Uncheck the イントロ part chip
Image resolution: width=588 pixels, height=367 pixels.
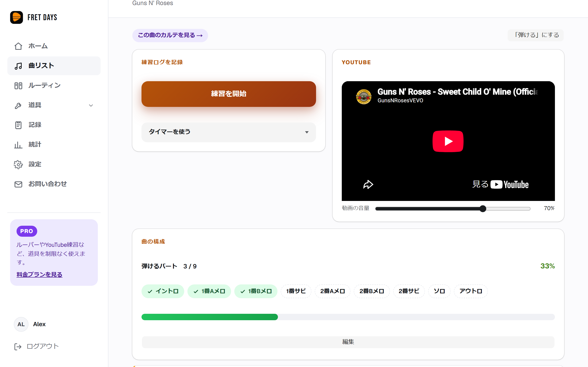[163, 291]
